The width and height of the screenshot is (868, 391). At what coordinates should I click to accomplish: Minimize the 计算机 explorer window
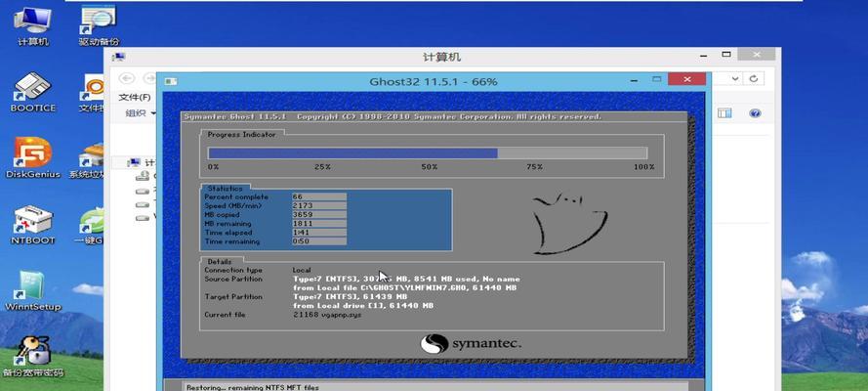(x=703, y=55)
